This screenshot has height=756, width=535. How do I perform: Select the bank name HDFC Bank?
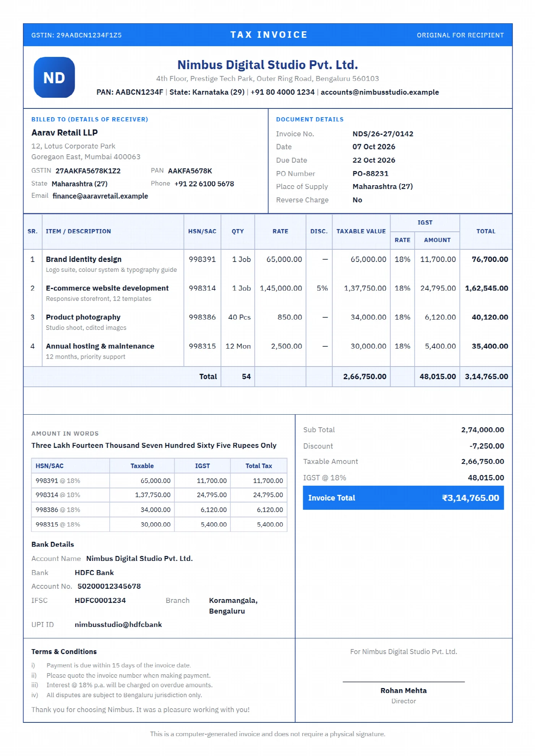pos(94,573)
